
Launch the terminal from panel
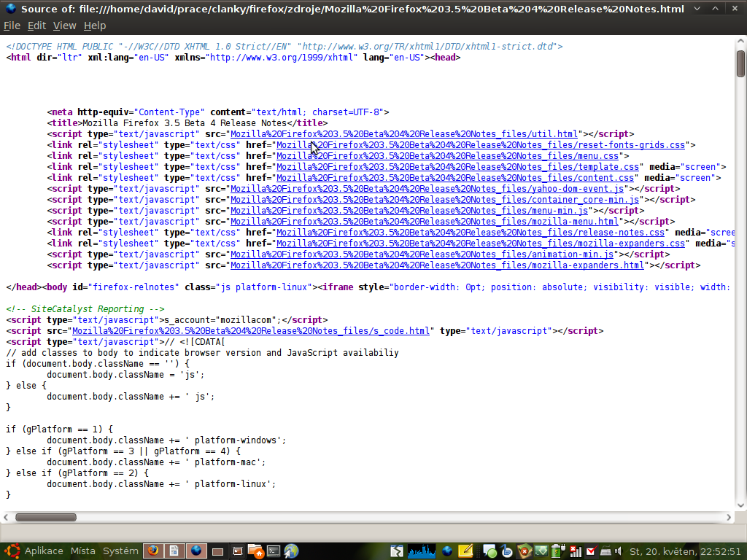pos(274,551)
